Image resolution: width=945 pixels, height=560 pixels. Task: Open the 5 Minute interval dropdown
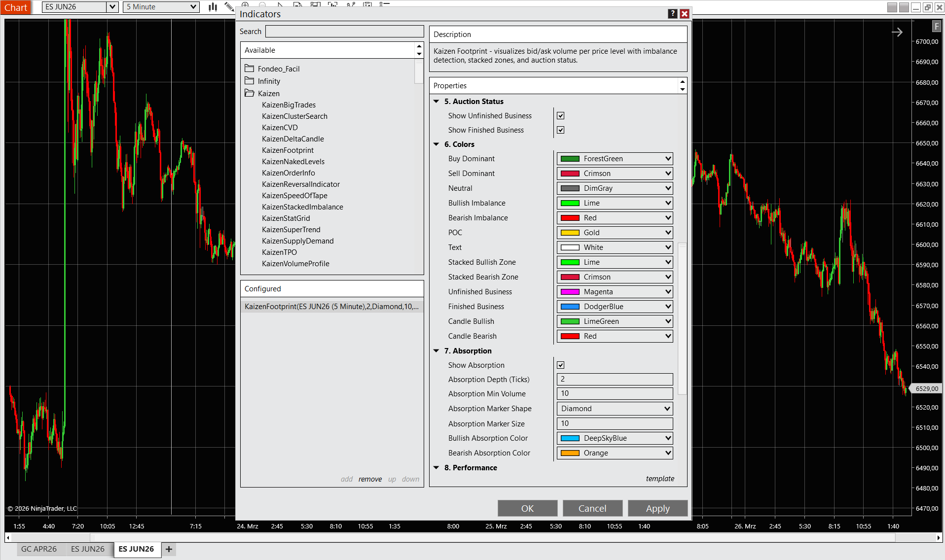(x=161, y=7)
